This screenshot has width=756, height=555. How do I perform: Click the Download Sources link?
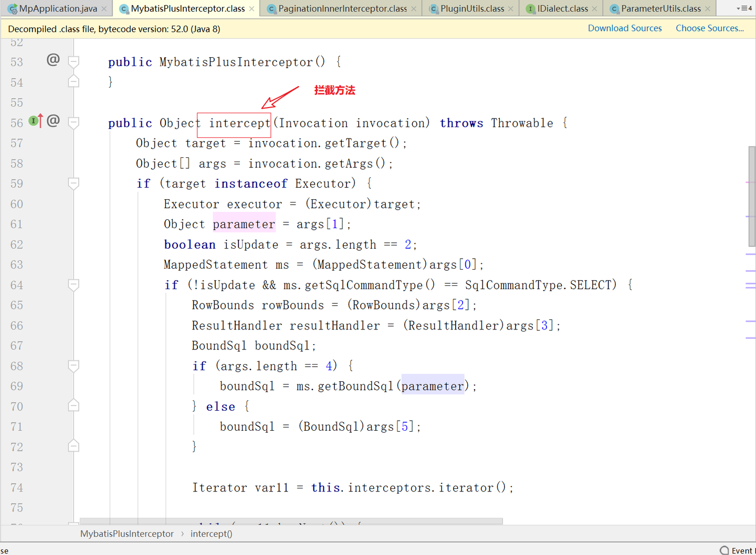pyautogui.click(x=625, y=28)
